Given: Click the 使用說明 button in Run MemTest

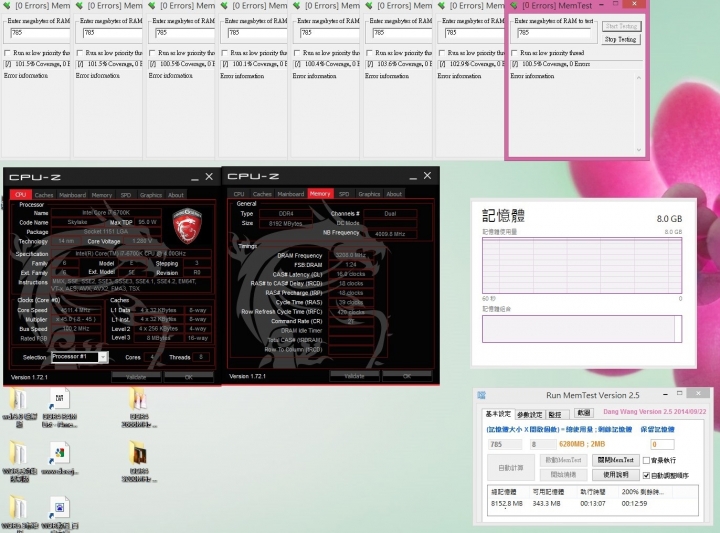Looking at the screenshot, I should [x=615, y=475].
